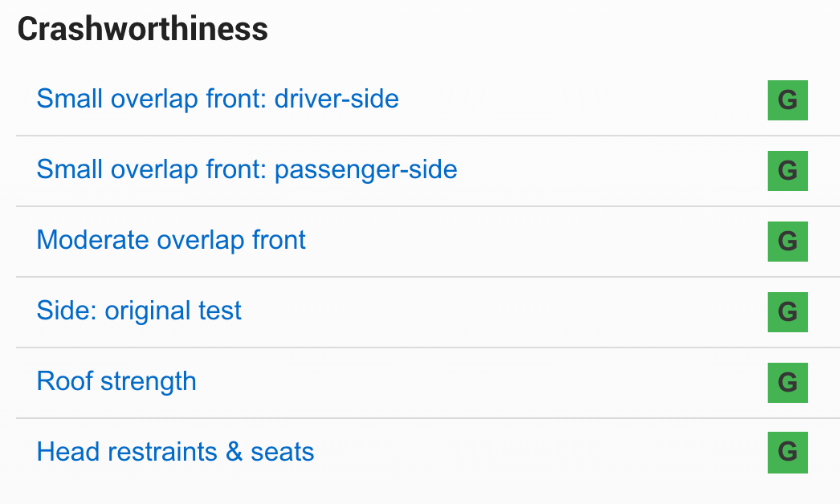
Task: Open the Moderate overlap front link
Action: (171, 240)
